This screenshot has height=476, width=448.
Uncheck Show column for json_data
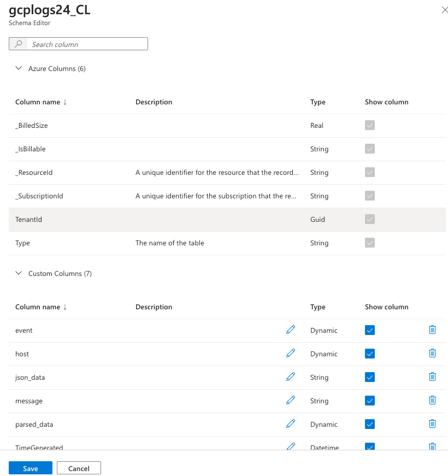tap(370, 377)
